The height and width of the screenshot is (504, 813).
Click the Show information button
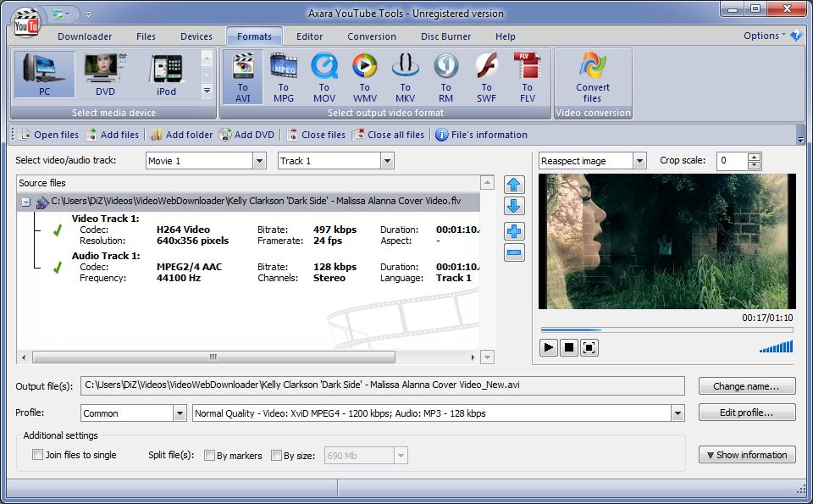(x=747, y=455)
